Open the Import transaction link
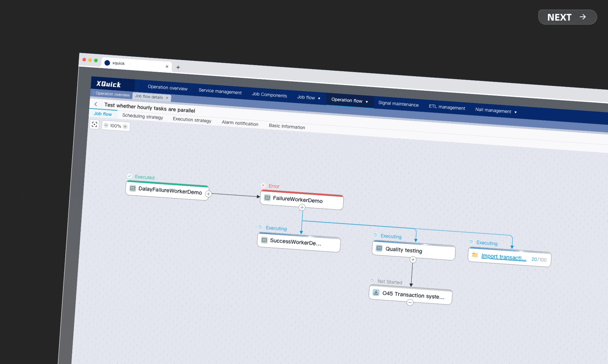 tap(503, 257)
